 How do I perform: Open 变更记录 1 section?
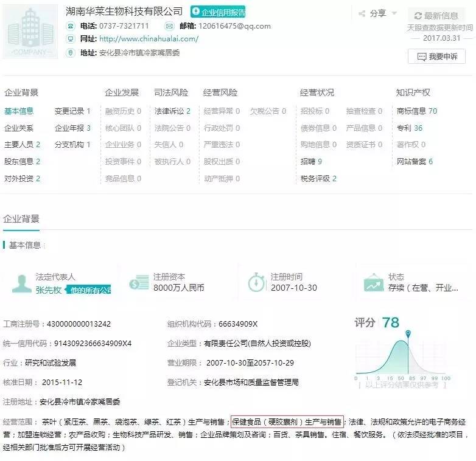(72, 111)
